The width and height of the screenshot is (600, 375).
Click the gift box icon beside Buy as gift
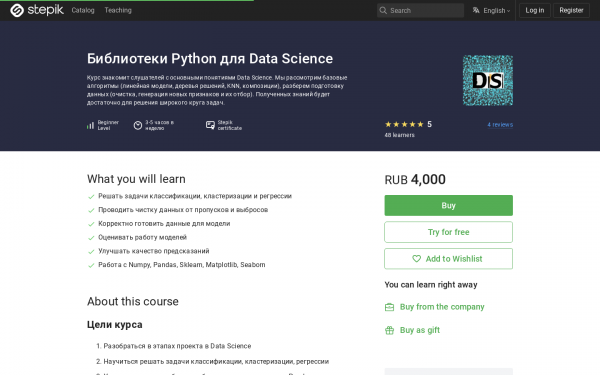pyautogui.click(x=389, y=330)
